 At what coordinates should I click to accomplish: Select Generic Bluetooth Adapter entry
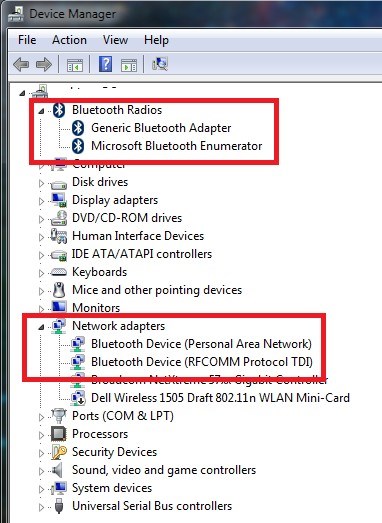[x=161, y=128]
